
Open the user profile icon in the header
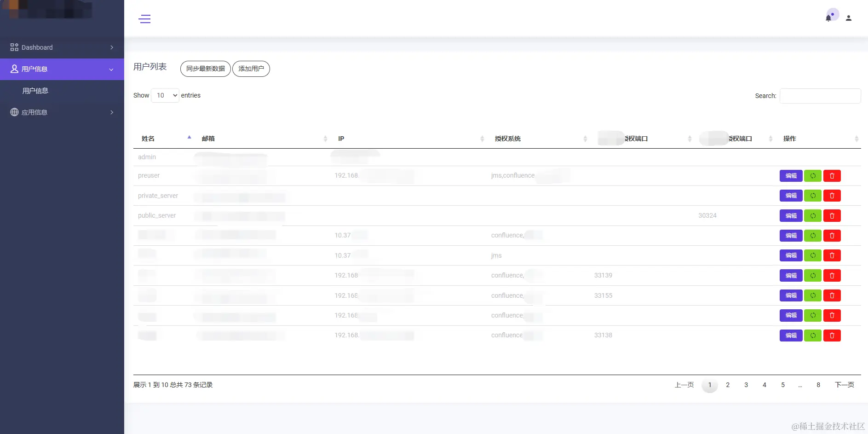click(x=849, y=18)
